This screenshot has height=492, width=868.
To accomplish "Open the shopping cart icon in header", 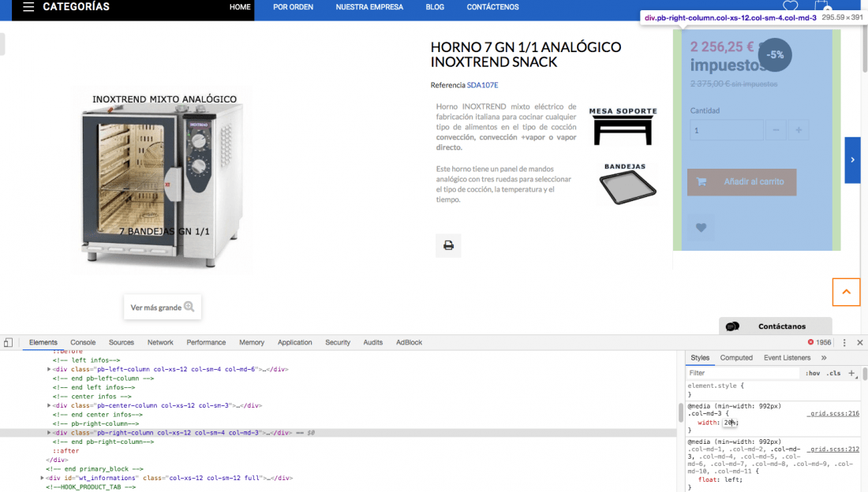I will tap(822, 6).
